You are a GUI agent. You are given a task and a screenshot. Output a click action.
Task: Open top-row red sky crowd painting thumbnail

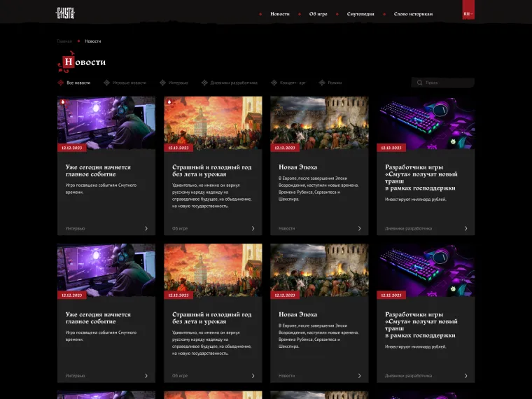[213, 122]
